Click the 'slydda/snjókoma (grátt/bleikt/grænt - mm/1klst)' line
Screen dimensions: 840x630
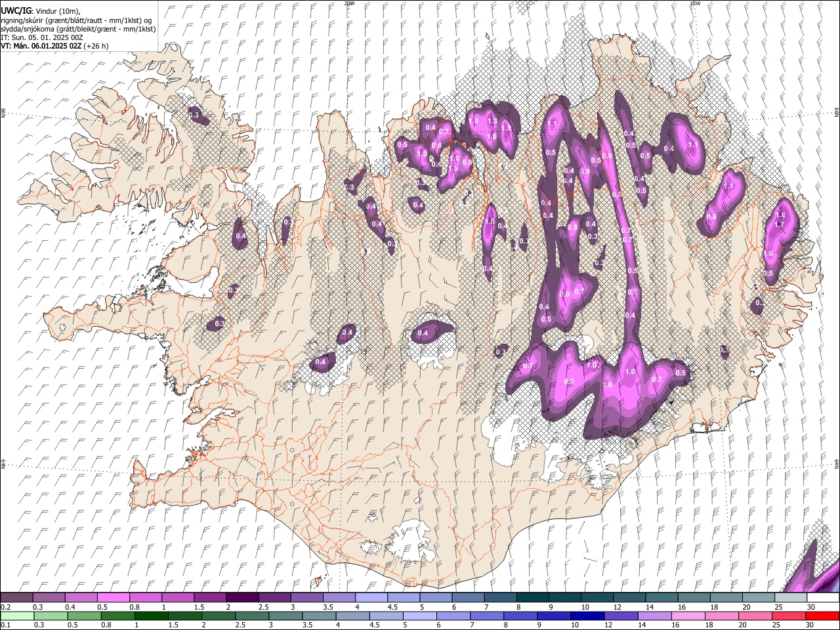click(x=78, y=29)
